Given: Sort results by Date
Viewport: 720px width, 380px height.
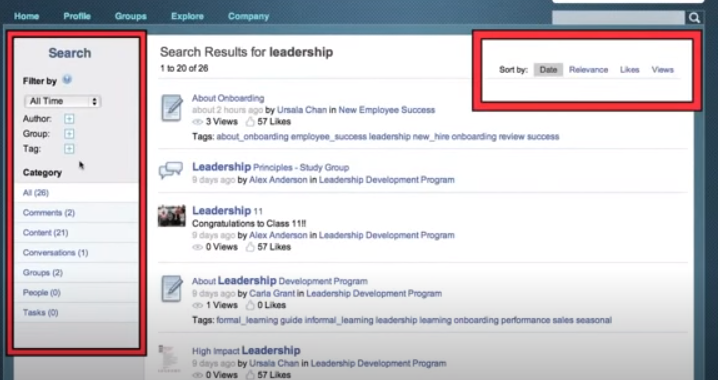Looking at the screenshot, I should [548, 70].
